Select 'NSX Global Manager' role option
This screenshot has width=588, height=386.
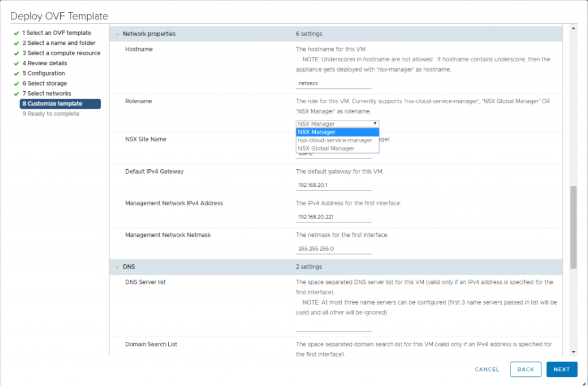[x=336, y=147]
